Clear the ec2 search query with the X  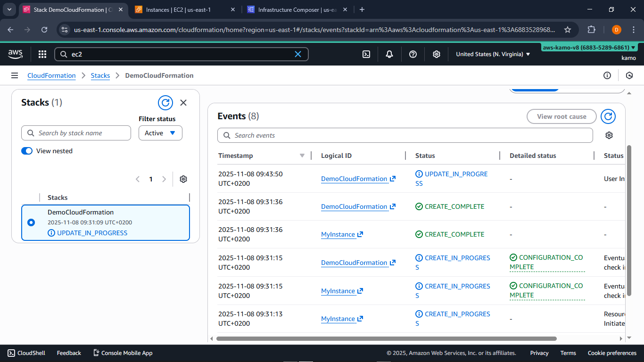click(298, 54)
